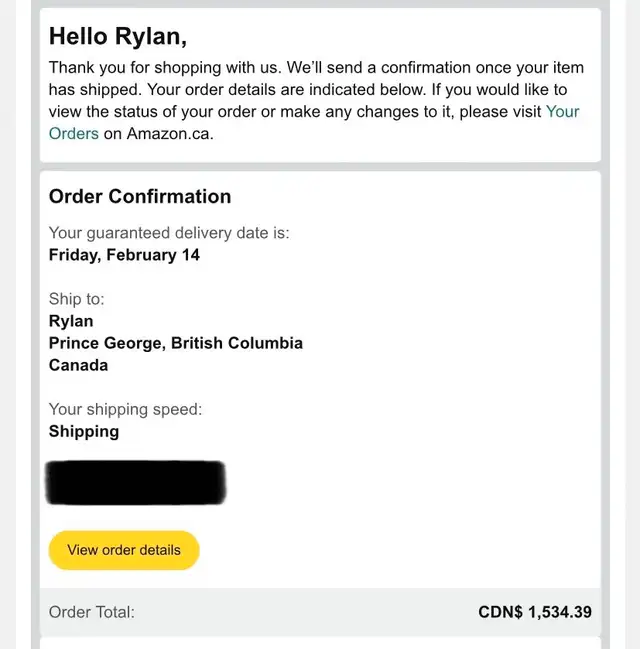
Task: Select the CDN$ 1,534.39 total amount
Action: click(x=535, y=612)
